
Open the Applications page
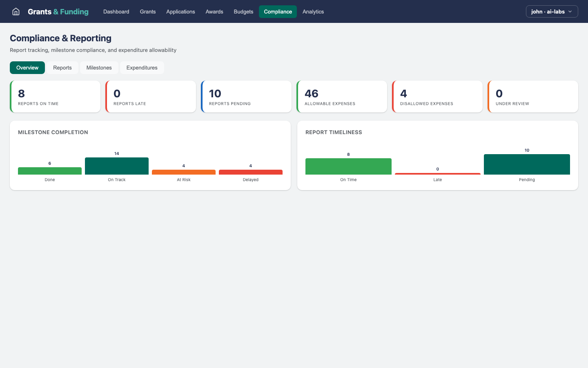click(180, 11)
